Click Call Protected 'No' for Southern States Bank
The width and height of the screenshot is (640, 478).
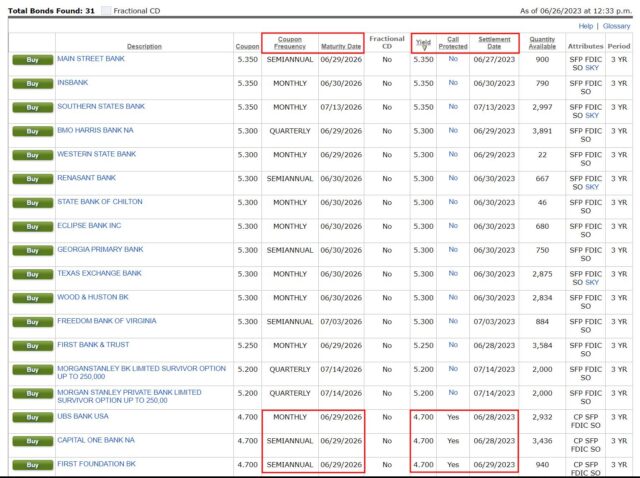point(453,106)
